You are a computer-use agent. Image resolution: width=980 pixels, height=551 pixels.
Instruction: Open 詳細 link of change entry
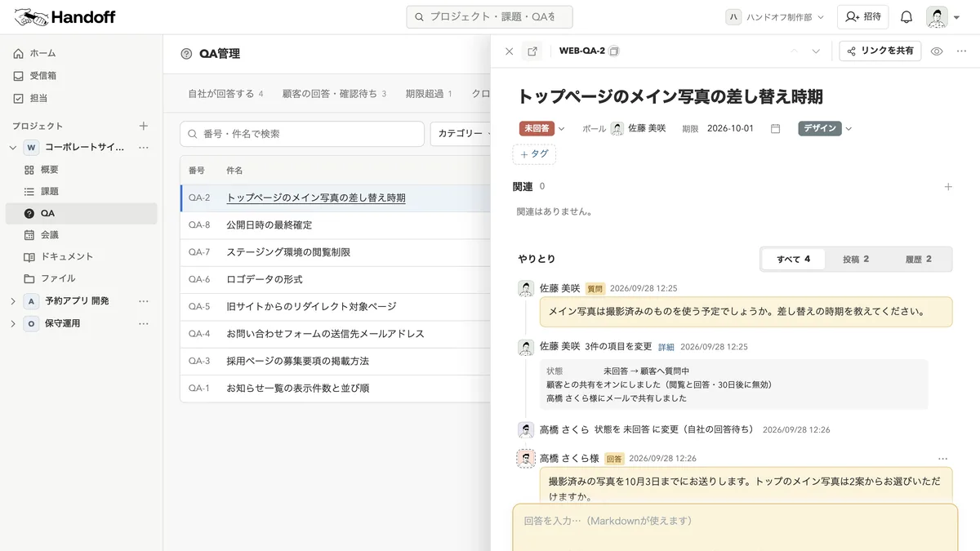(x=666, y=347)
